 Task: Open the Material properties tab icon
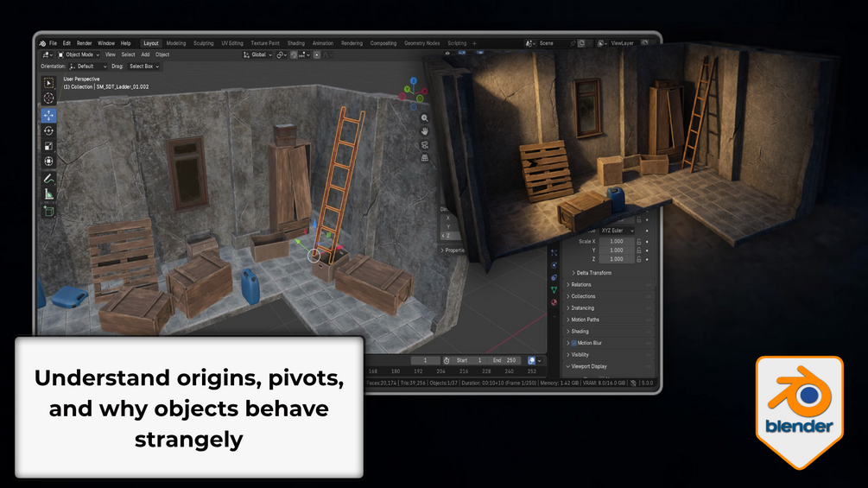554,302
